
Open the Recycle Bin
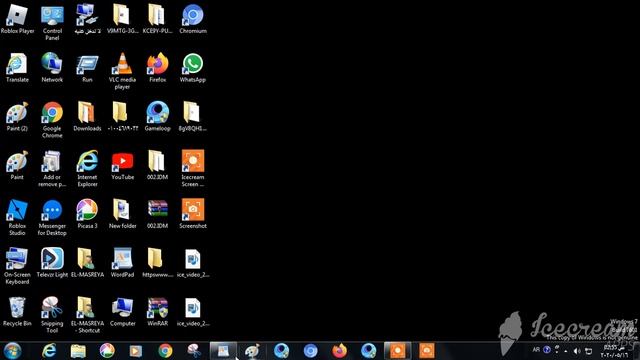(x=17, y=312)
